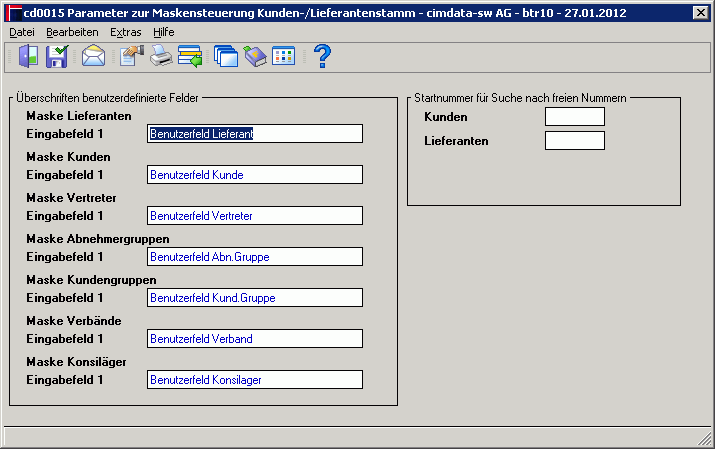Image resolution: width=715 pixels, height=449 pixels.
Task: Click the list with green arrow icon
Action: point(190,57)
